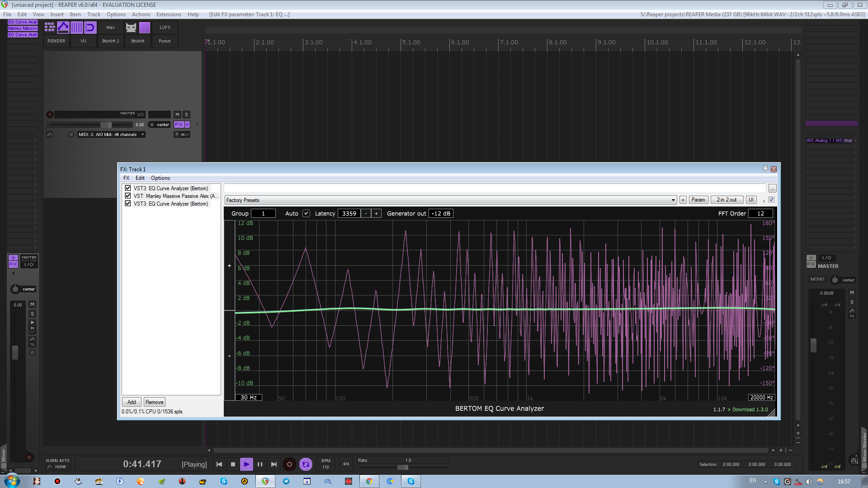Arm track 1 for recording
This screenshot has width=868, height=488.
click(50, 115)
